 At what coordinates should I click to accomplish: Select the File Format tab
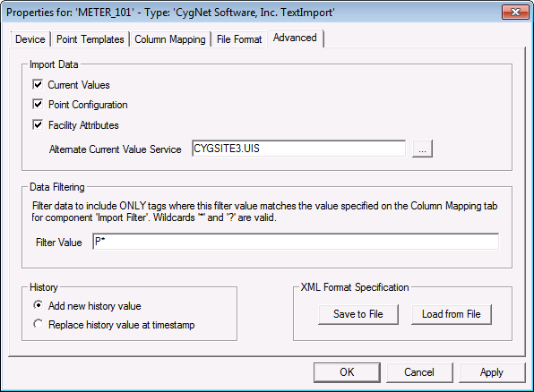point(239,39)
